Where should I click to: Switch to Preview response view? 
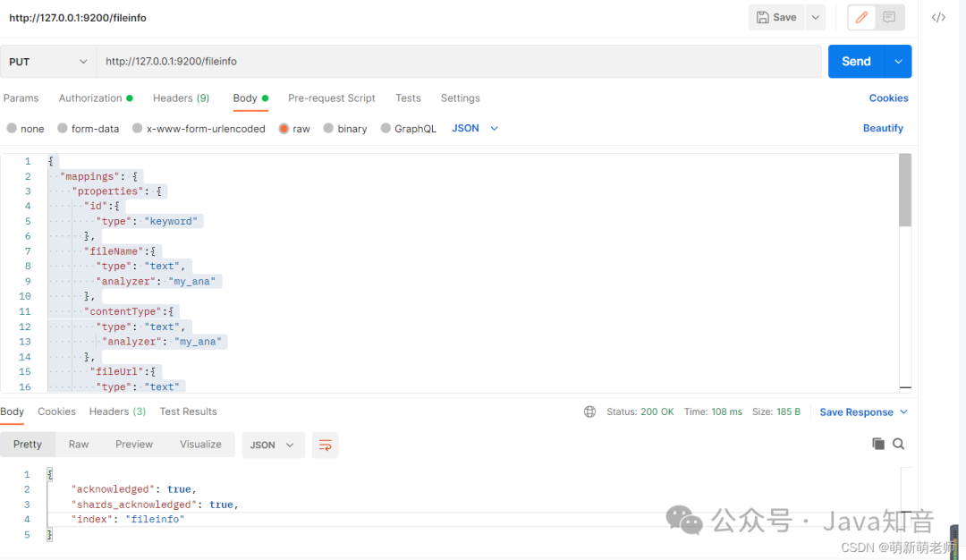[x=133, y=445]
